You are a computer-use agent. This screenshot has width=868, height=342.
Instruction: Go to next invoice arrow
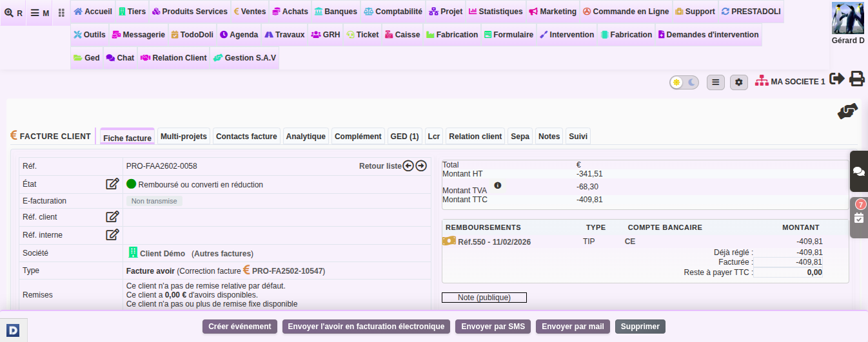point(421,166)
